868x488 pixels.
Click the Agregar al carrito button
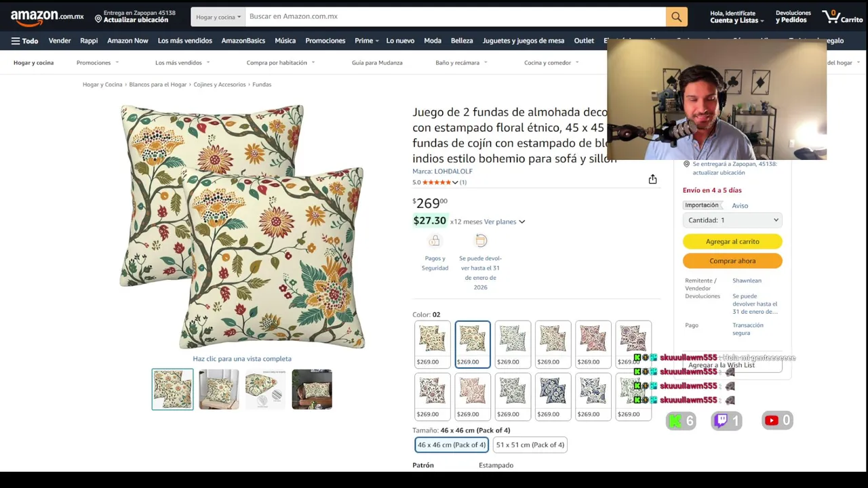[732, 241]
